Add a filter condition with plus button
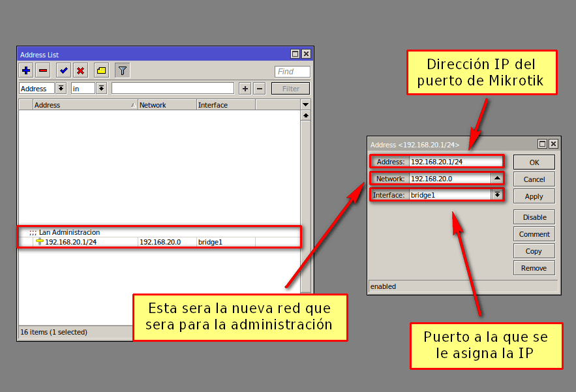The width and height of the screenshot is (576, 392). pos(245,89)
